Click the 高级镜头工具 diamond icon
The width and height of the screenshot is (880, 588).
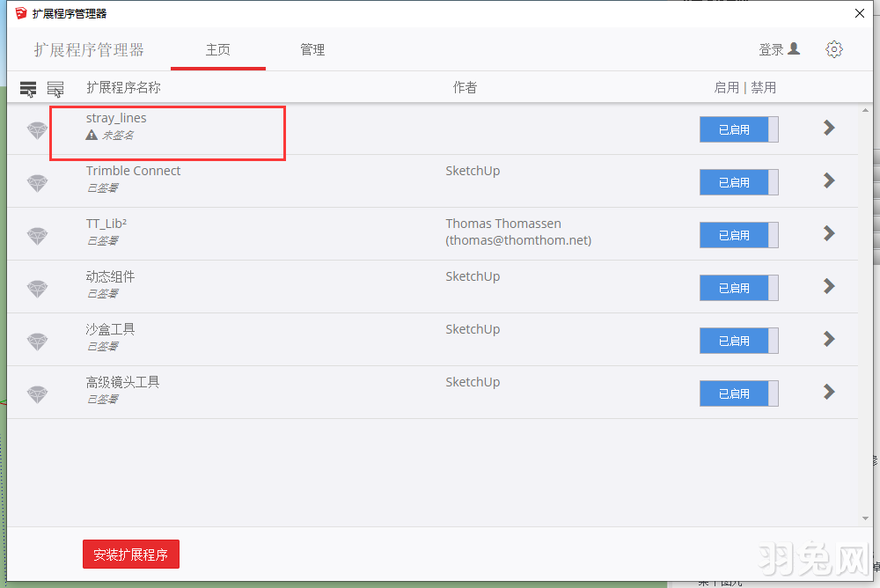click(x=37, y=393)
